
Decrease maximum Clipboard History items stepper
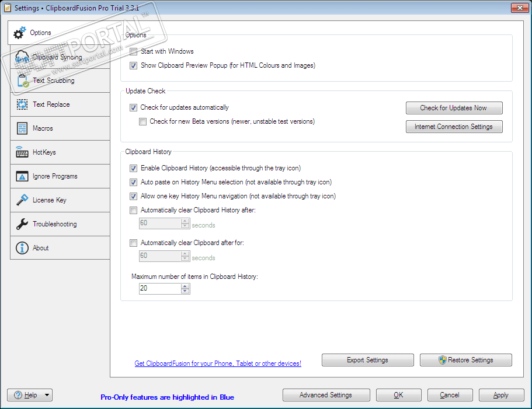point(185,291)
